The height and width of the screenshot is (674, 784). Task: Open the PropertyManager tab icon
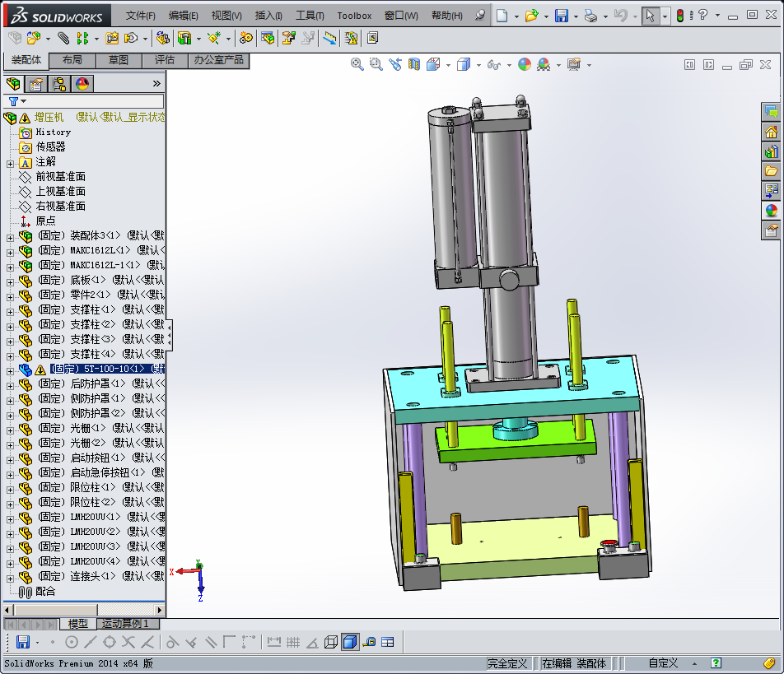tap(36, 83)
